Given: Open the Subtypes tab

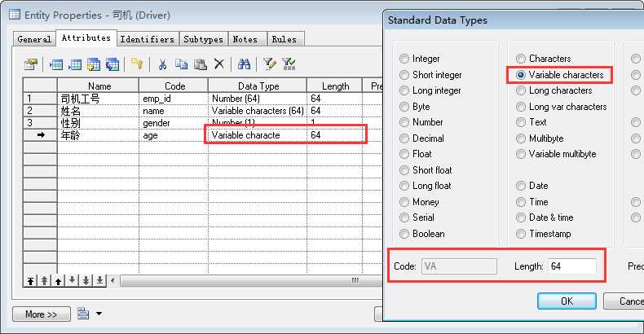Looking at the screenshot, I should pos(203,39).
